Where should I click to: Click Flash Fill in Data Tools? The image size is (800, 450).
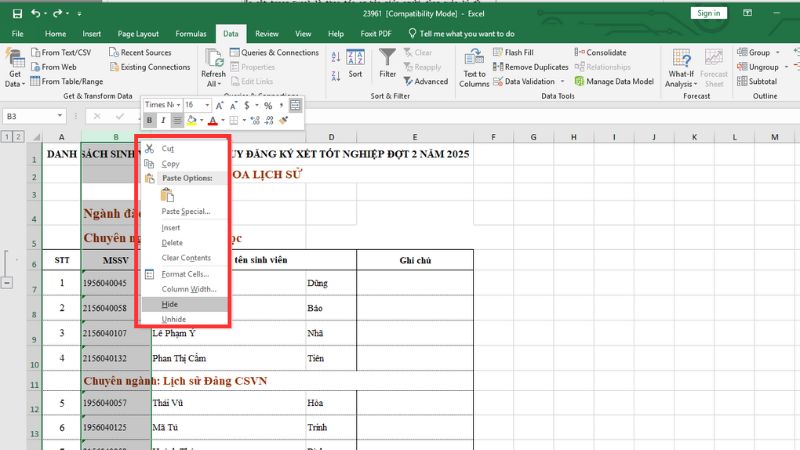(x=517, y=52)
